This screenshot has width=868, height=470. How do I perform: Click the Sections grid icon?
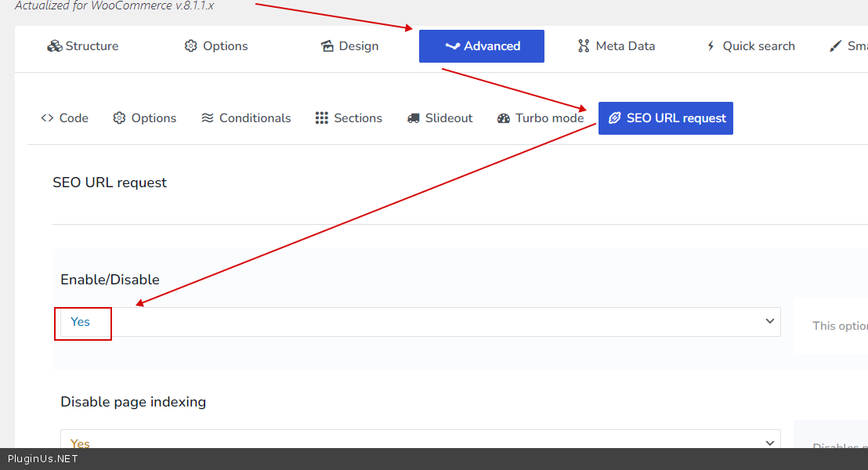point(322,118)
